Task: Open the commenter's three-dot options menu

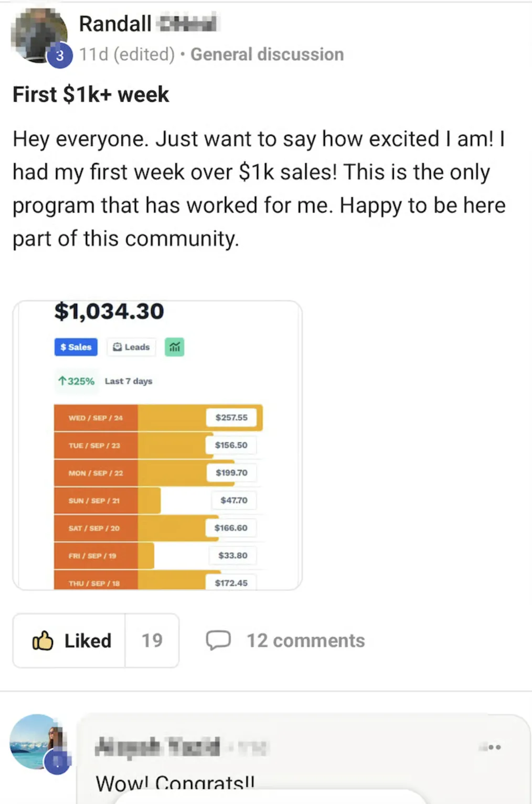Action: tap(492, 747)
